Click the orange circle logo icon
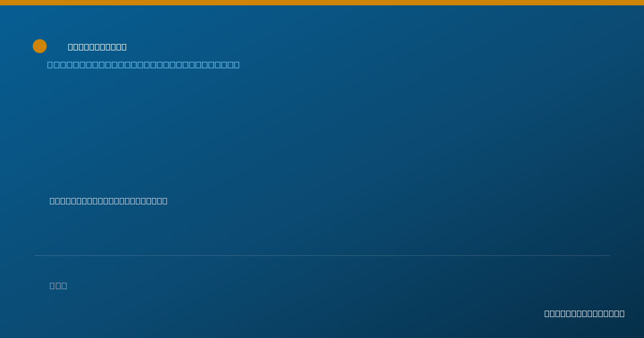 tap(40, 46)
